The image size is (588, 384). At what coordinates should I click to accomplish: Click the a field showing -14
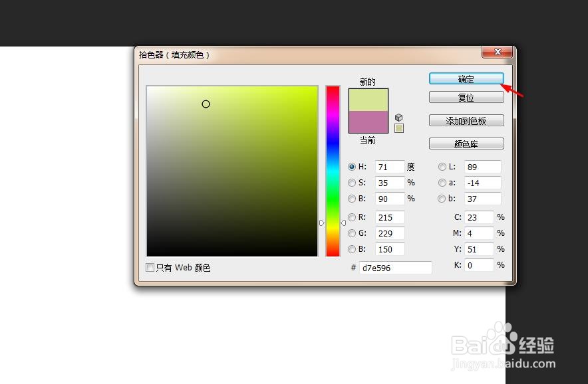[x=483, y=183]
